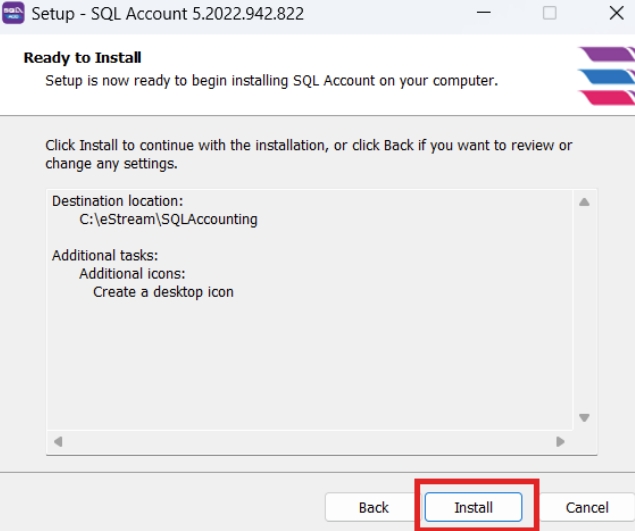Click the vertical scrollbar track in summary box
The width and height of the screenshot is (635, 531).
pos(584,310)
